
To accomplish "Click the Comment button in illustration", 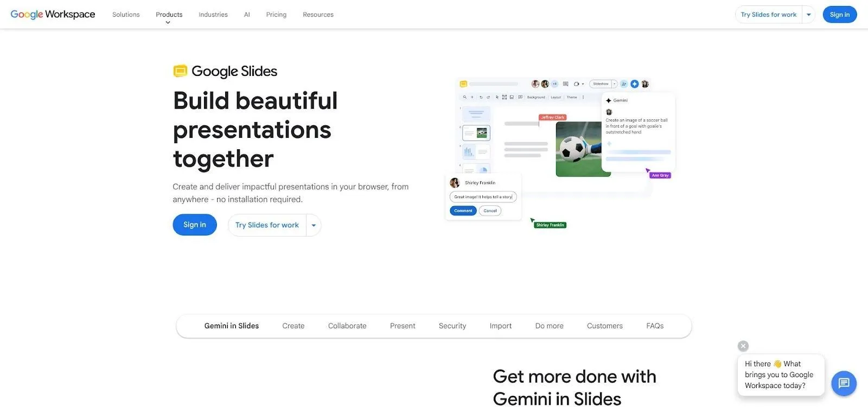I will 463,211.
